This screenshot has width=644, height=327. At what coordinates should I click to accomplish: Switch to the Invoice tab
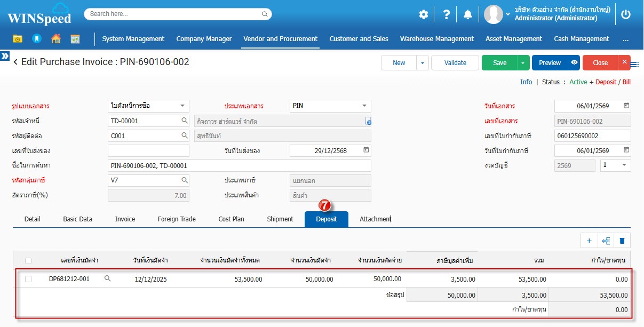[125, 219]
